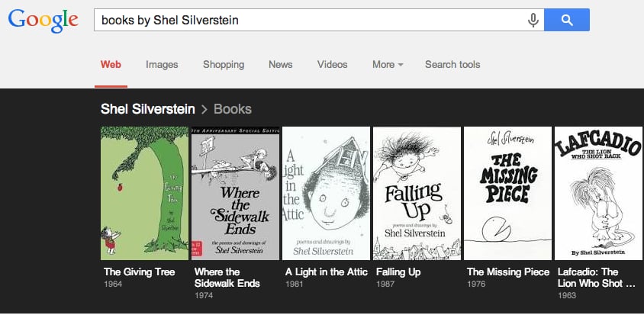The image size is (644, 315).
Task: Open the More dropdown menu
Action: click(388, 65)
